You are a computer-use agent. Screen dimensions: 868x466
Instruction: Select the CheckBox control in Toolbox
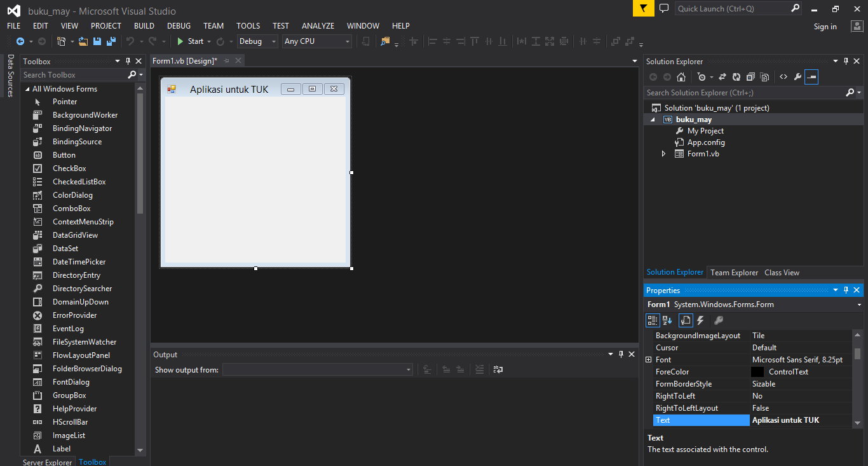[x=69, y=168]
